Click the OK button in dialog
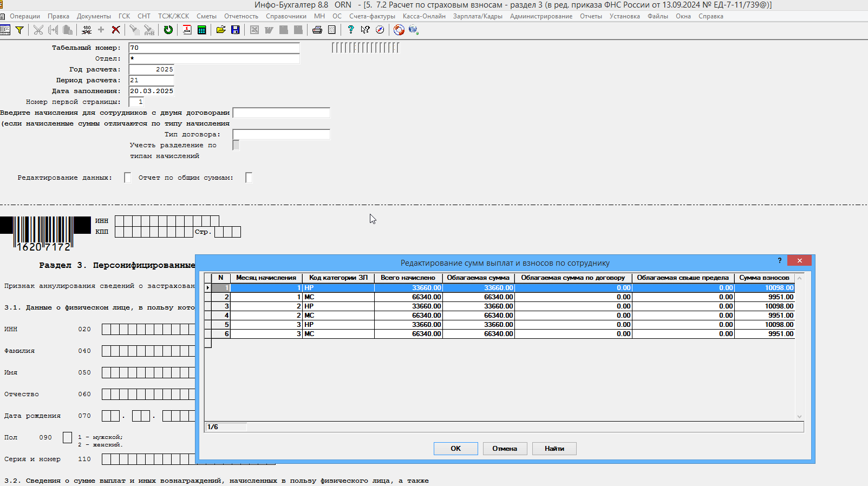Screen dimensions: 868x486 (456, 449)
